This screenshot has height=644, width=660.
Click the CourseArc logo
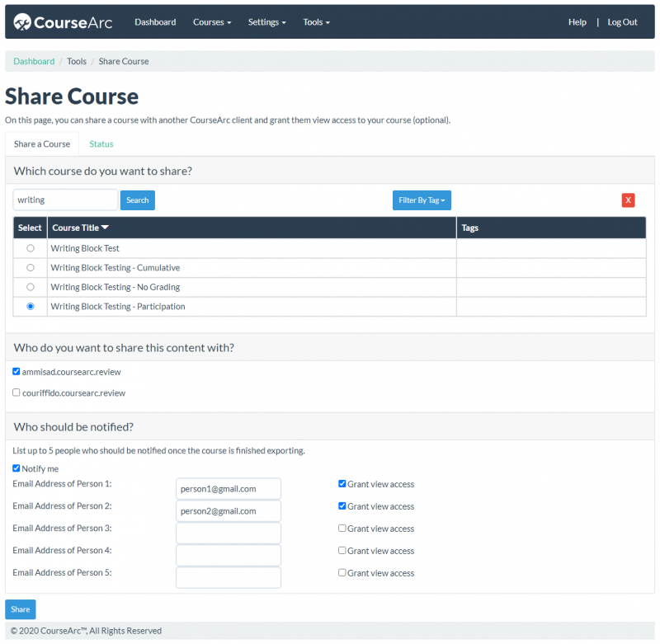click(x=63, y=22)
